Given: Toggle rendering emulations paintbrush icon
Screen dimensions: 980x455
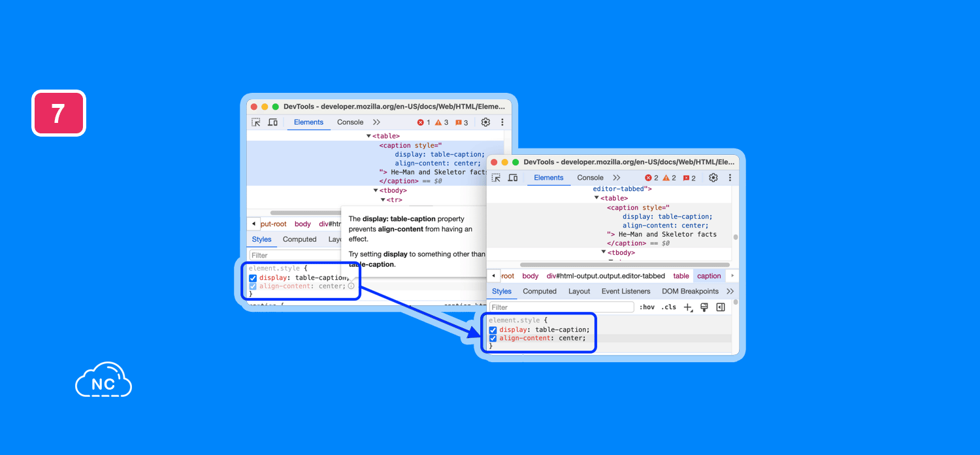Looking at the screenshot, I should (704, 307).
